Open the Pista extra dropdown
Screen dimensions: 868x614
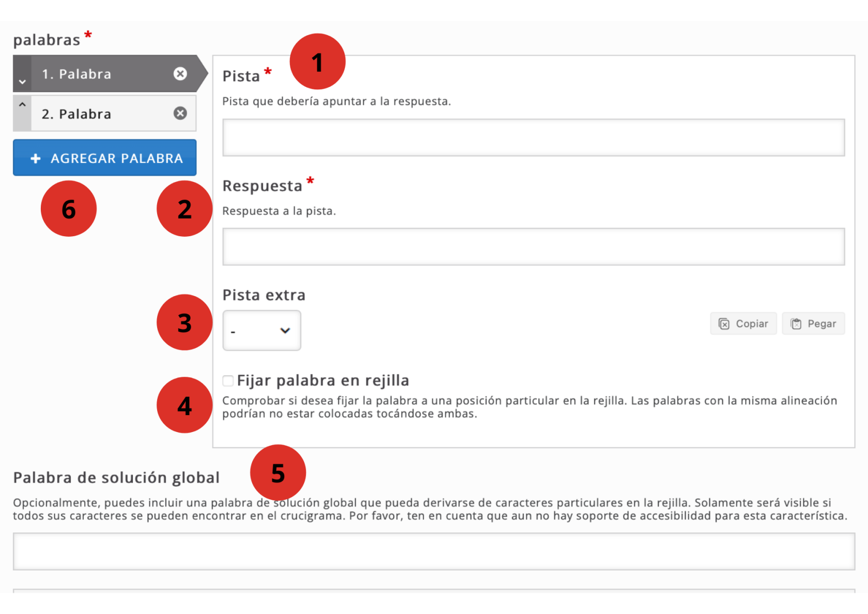(x=261, y=330)
